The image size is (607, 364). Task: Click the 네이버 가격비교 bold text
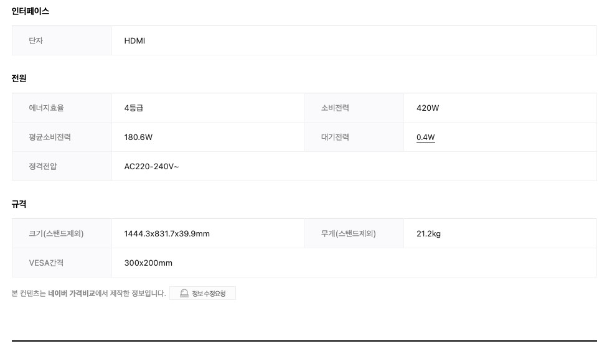(71, 293)
